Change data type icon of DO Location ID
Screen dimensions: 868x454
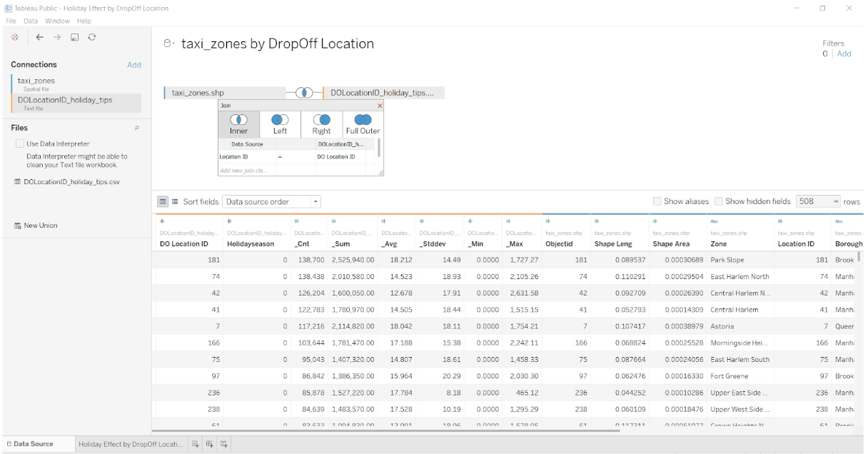[161, 221]
